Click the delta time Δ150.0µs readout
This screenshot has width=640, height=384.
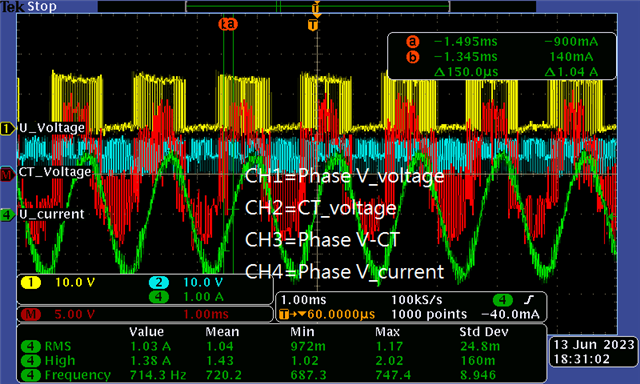[x=466, y=72]
